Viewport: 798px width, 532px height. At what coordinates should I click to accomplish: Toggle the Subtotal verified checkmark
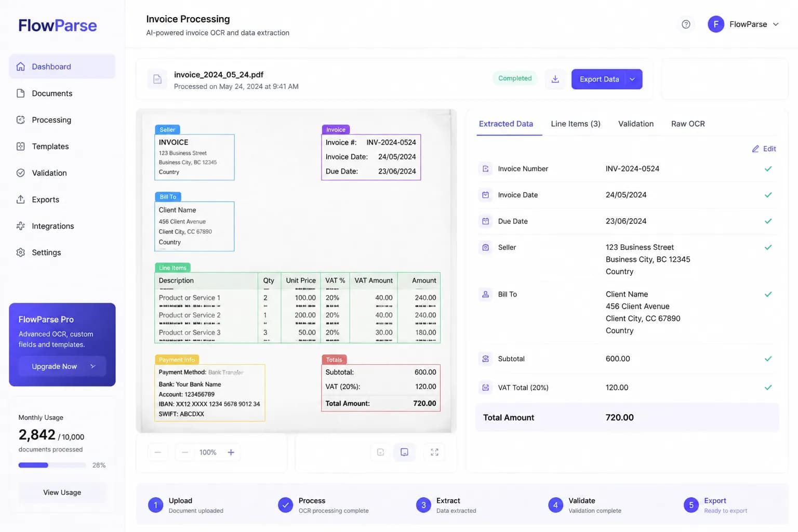pos(768,359)
